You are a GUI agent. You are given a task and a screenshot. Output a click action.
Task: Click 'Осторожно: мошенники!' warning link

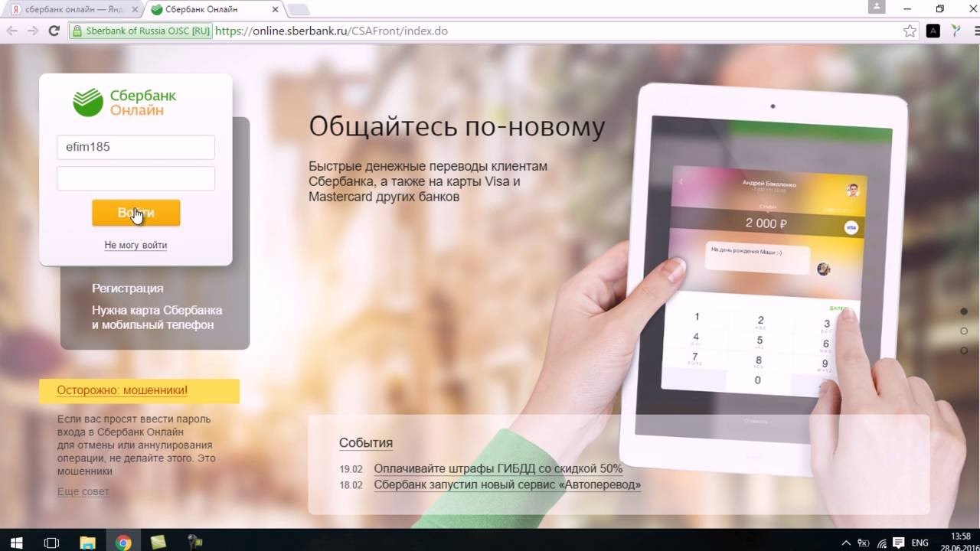tap(122, 390)
